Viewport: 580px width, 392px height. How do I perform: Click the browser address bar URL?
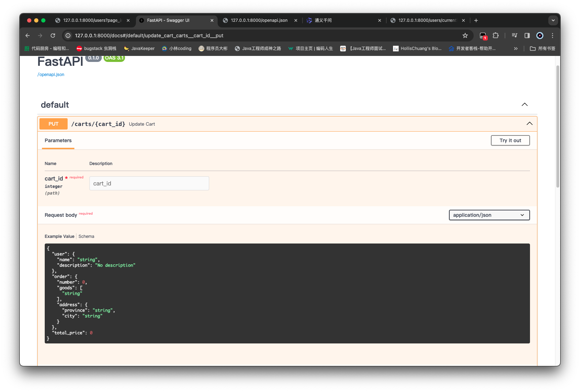[149, 36]
